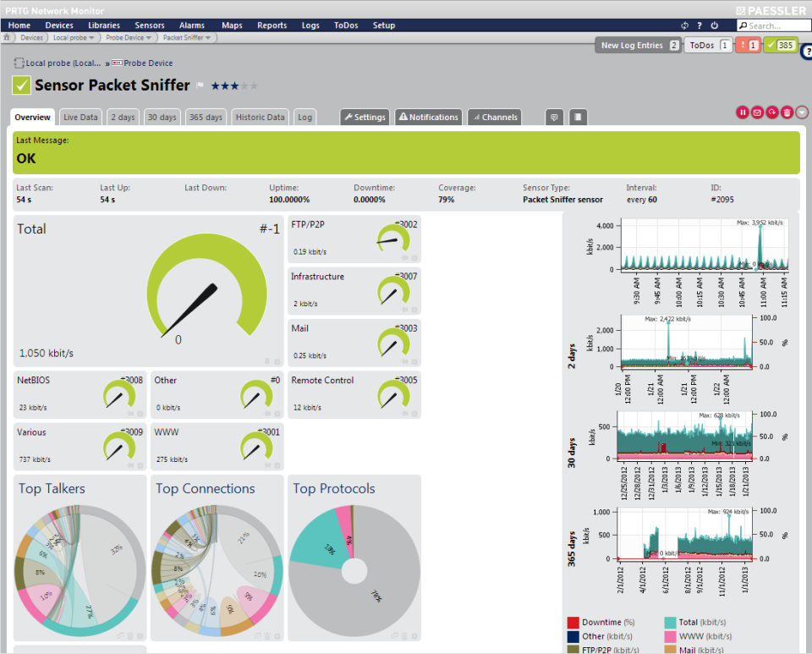Open the ToDos button showing one item
This screenshot has width=812, height=654.
click(x=708, y=45)
